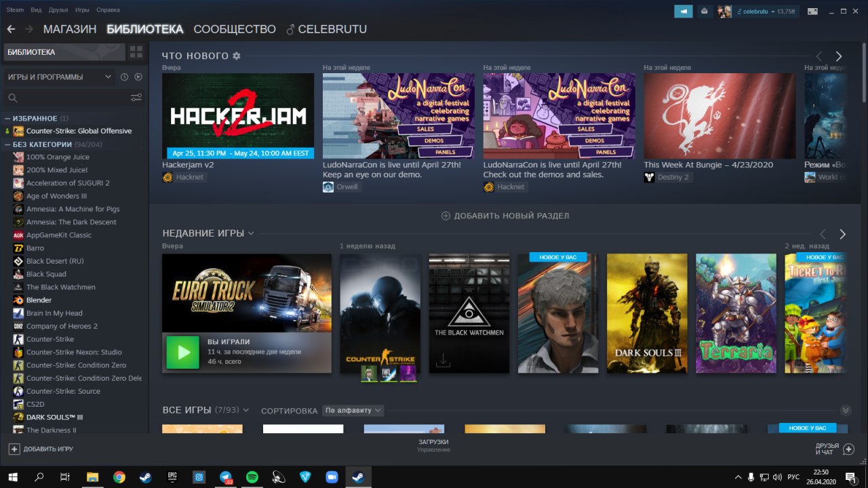868x488 pixels.
Task: Click download icon on The Black Watchmen
Action: pyautogui.click(x=443, y=361)
